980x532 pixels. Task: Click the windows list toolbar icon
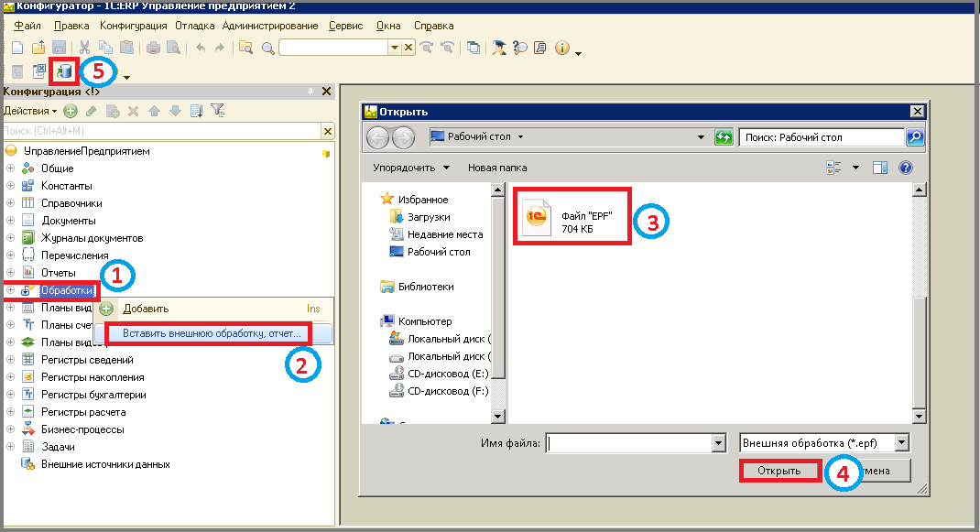click(474, 48)
